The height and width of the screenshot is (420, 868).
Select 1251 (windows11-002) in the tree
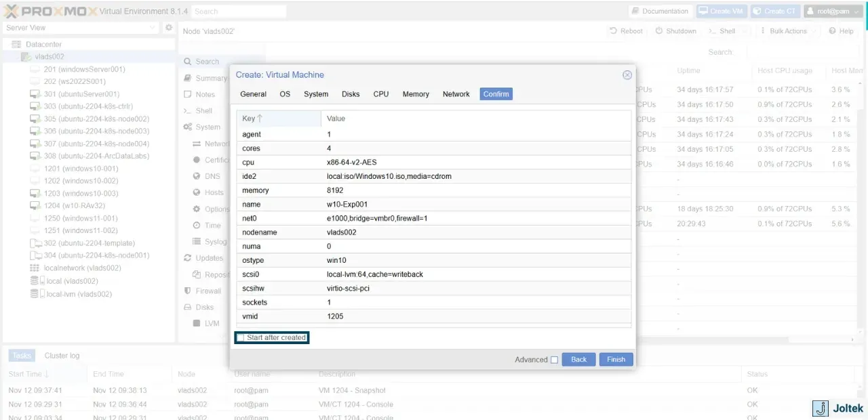pos(81,231)
